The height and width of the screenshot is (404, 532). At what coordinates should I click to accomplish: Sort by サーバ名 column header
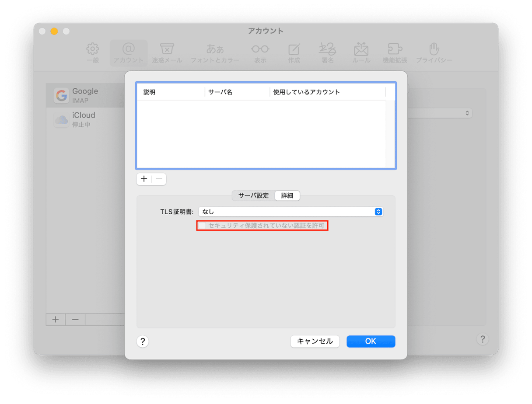(x=237, y=92)
